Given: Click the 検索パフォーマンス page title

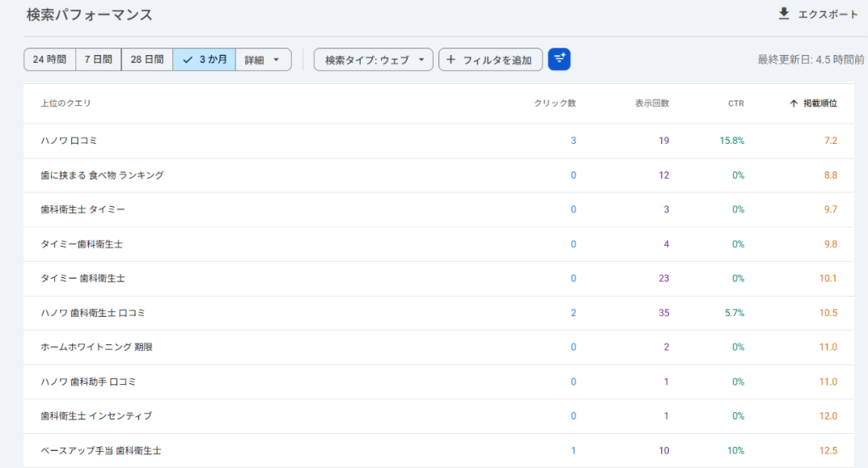Looking at the screenshot, I should click(x=89, y=15).
